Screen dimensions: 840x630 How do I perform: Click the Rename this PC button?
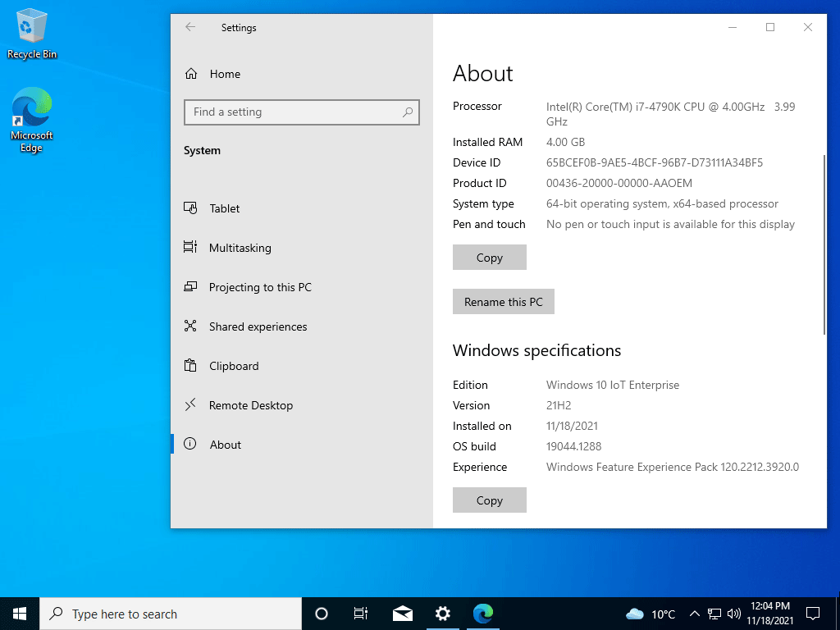pyautogui.click(x=504, y=302)
